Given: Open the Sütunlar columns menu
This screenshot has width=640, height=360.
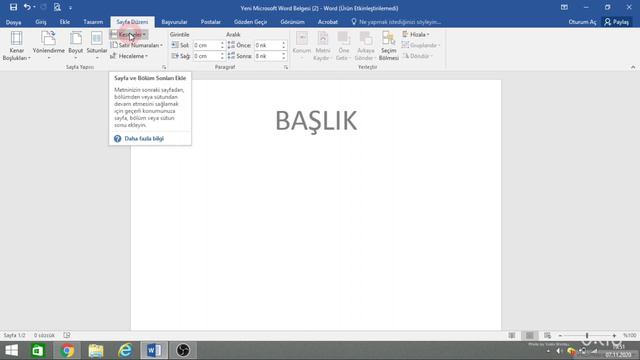Looking at the screenshot, I should [x=97, y=46].
